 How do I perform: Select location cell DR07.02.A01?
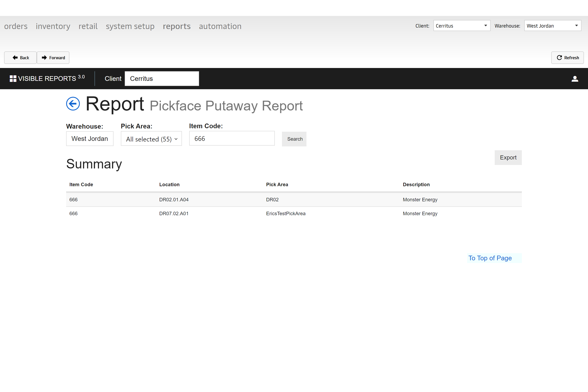point(174,214)
